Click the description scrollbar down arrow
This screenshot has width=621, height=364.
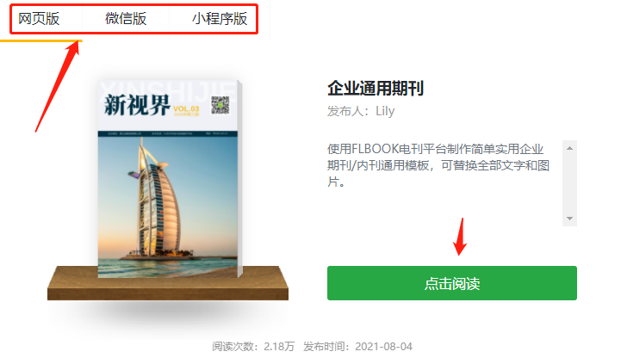(569, 219)
